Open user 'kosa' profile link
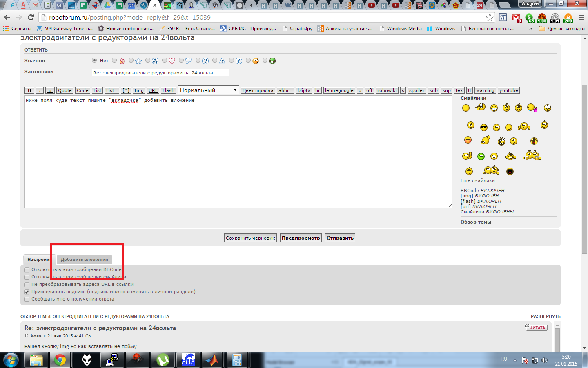The image size is (588, 368). (36, 336)
